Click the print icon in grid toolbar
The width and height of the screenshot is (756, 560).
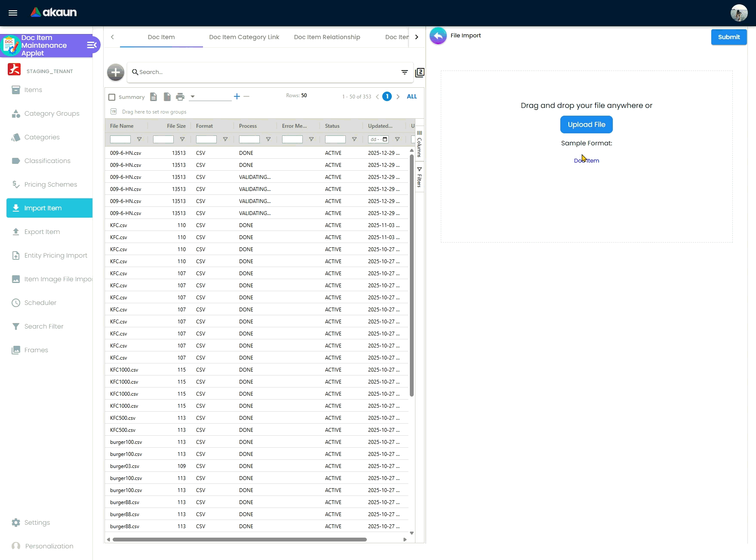[180, 97]
